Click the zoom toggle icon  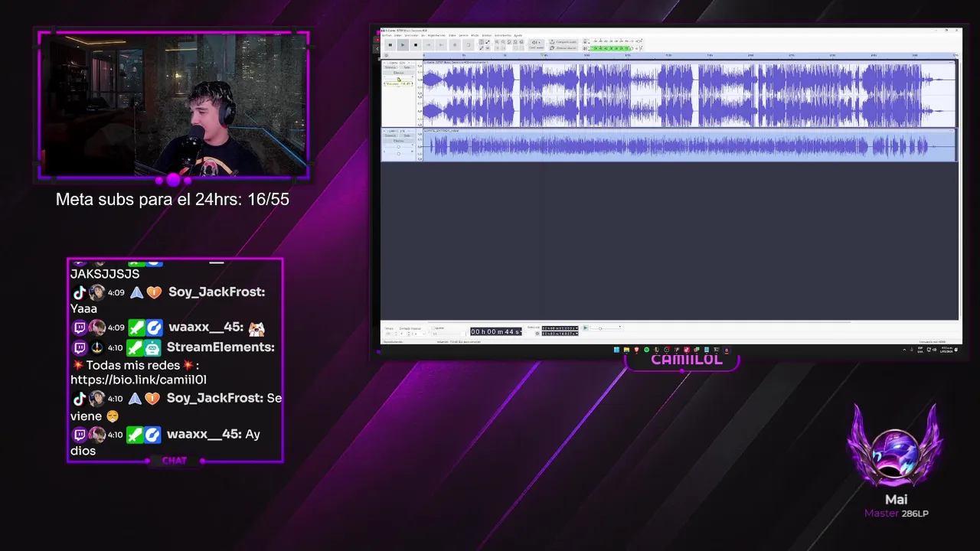pos(521,42)
